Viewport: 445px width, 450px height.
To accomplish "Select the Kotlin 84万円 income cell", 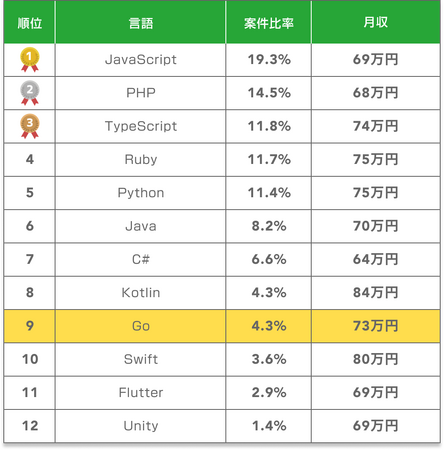I will (x=376, y=293).
